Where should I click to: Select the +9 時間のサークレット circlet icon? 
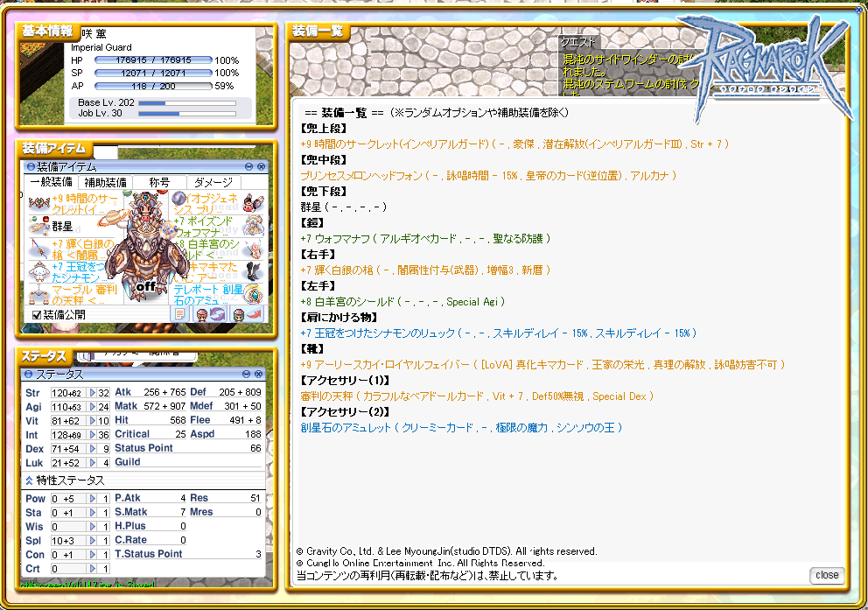tap(38, 202)
